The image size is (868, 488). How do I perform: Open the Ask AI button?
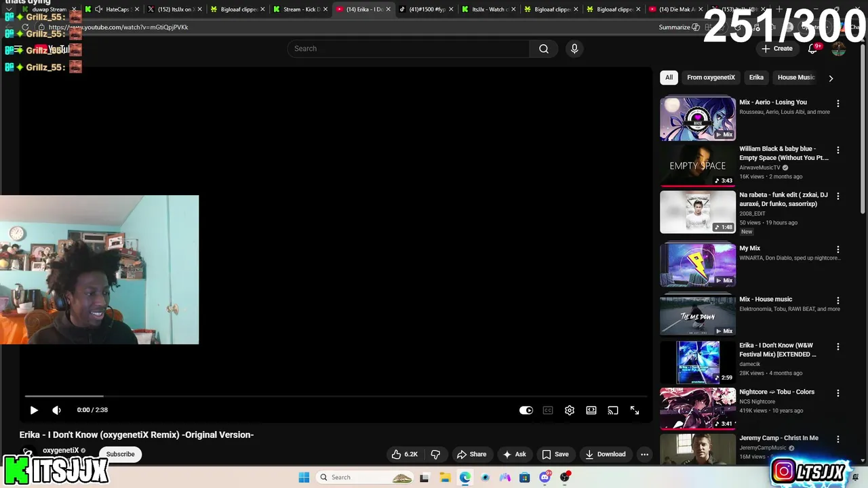[514, 454]
